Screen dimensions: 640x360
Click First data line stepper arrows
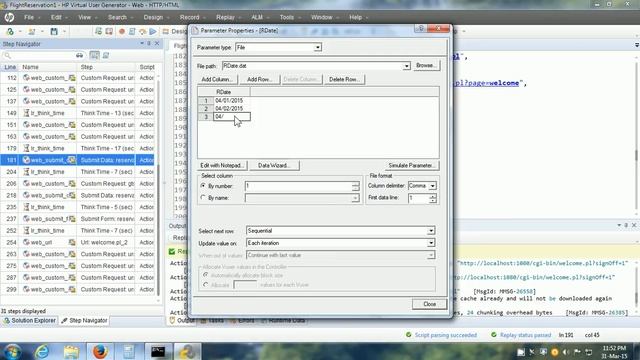click(432, 198)
